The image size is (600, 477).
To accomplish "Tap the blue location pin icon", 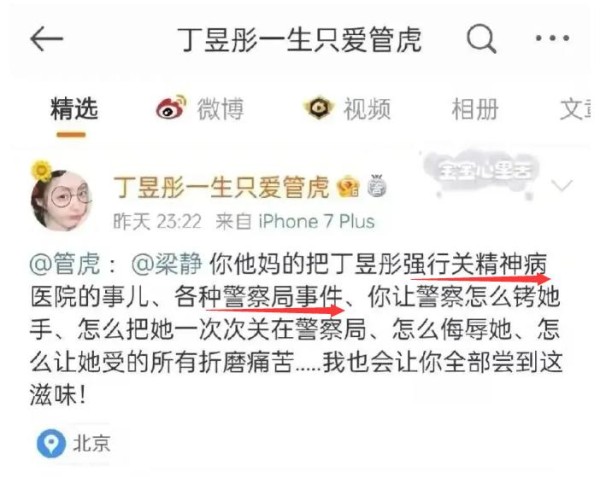I will pos(51,444).
